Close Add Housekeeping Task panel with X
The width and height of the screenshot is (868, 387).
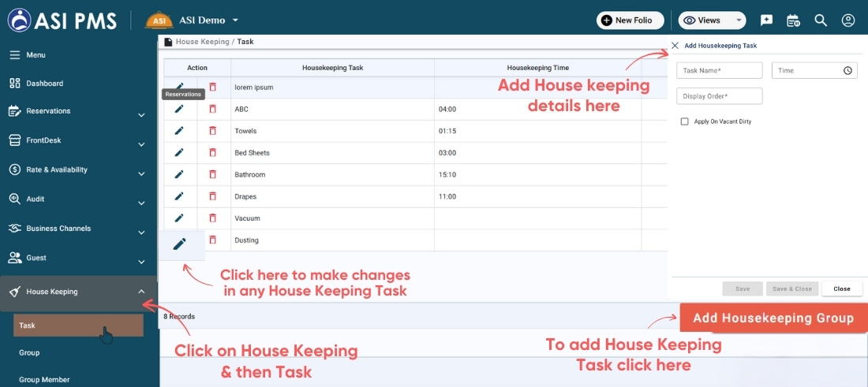pos(675,46)
